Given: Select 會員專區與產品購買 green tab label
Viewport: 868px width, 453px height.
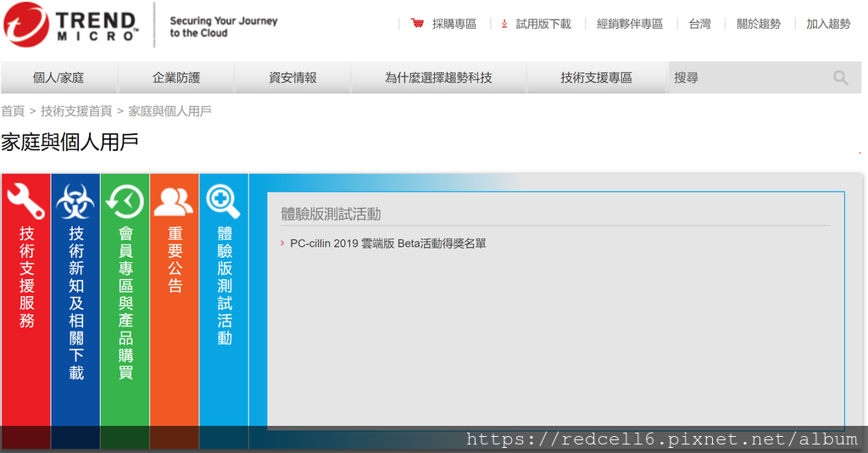Looking at the screenshot, I should coord(125,303).
